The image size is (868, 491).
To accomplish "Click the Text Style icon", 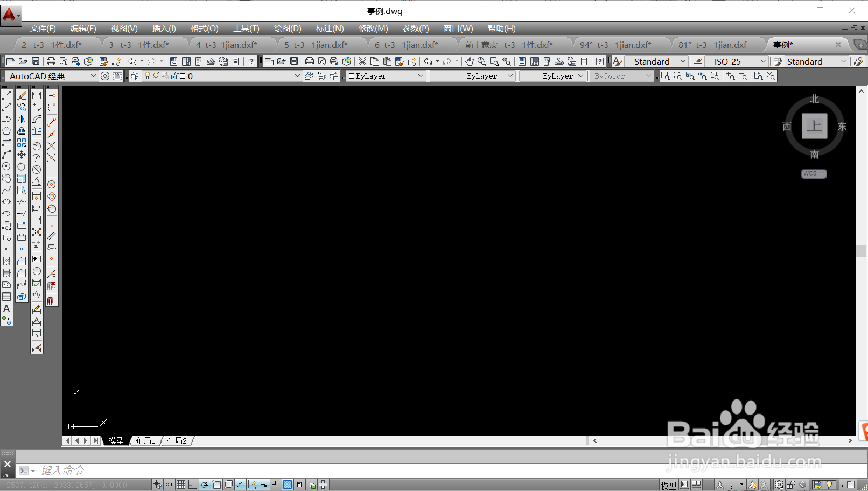I will pyautogui.click(x=618, y=61).
